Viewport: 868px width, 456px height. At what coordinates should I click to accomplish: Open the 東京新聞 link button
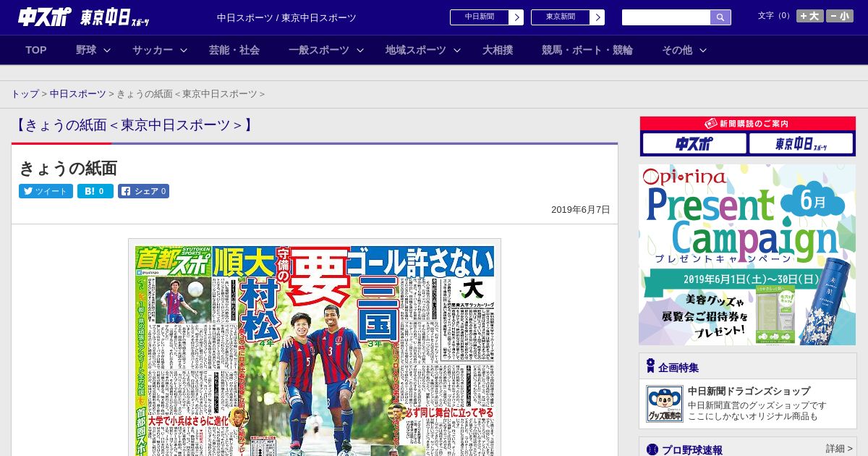click(568, 17)
